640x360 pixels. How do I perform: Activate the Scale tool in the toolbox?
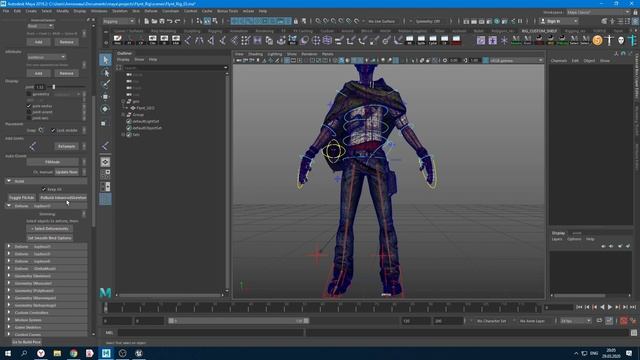point(104,123)
